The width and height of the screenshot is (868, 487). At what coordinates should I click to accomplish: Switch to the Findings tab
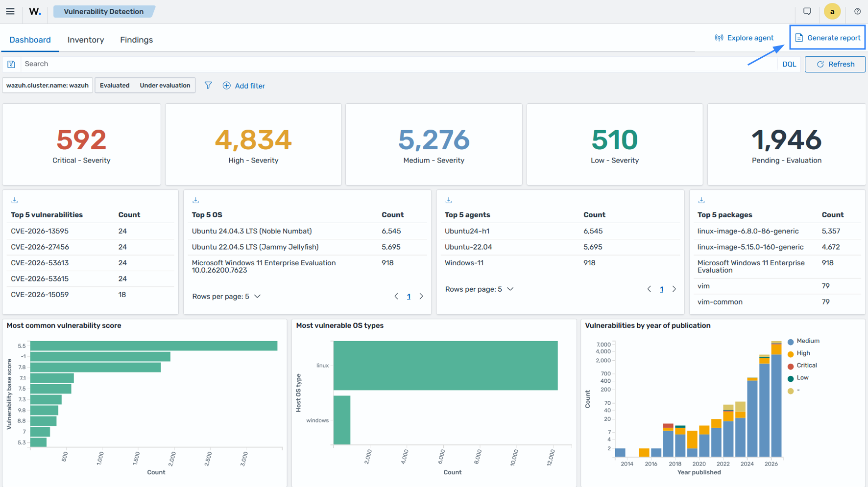(137, 40)
